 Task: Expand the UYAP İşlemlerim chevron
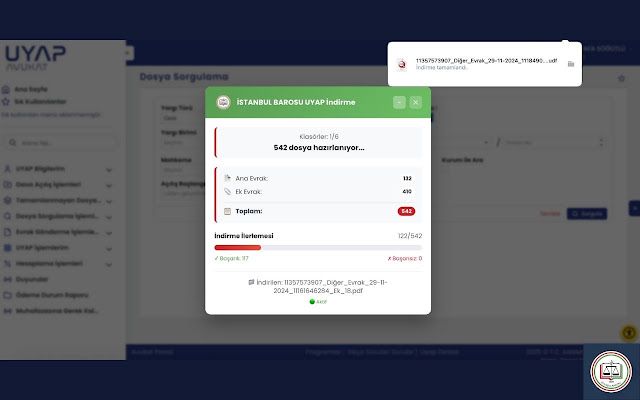[109, 249]
